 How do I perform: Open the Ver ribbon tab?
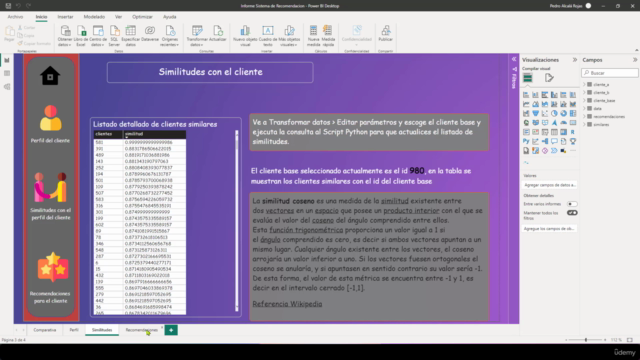click(x=118, y=17)
